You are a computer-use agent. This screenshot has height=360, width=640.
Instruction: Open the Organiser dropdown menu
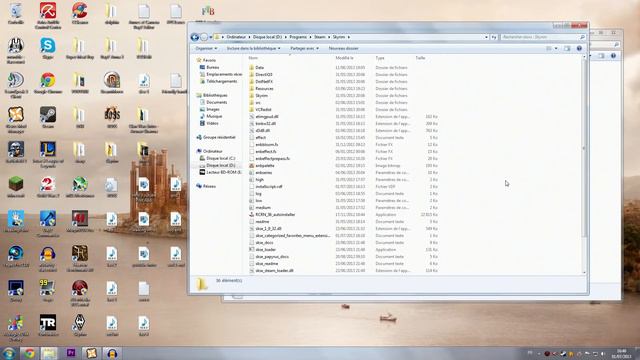click(x=206, y=49)
